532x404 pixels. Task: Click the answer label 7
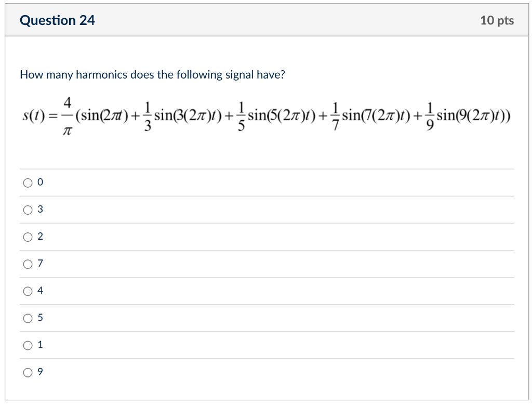(x=40, y=263)
